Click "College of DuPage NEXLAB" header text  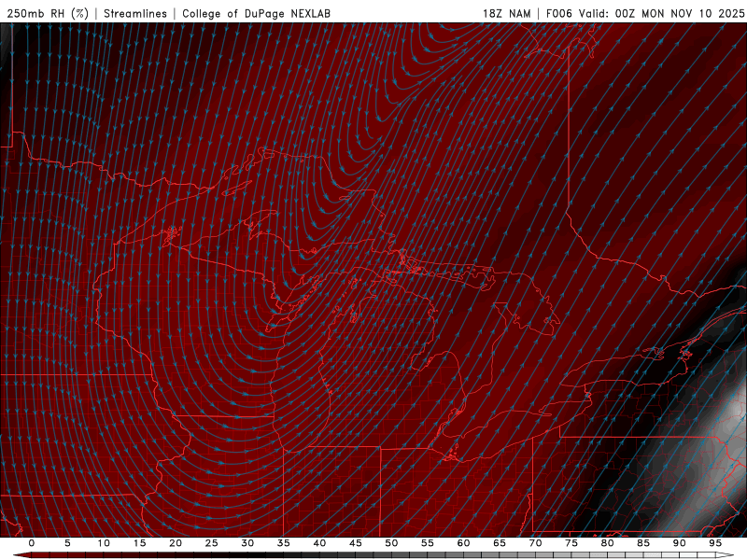[x=256, y=13]
